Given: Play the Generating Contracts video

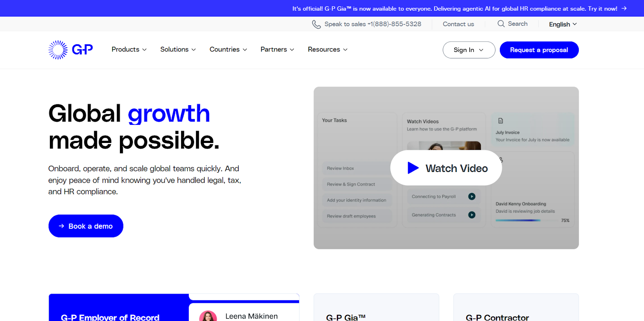Looking at the screenshot, I should click(472, 215).
